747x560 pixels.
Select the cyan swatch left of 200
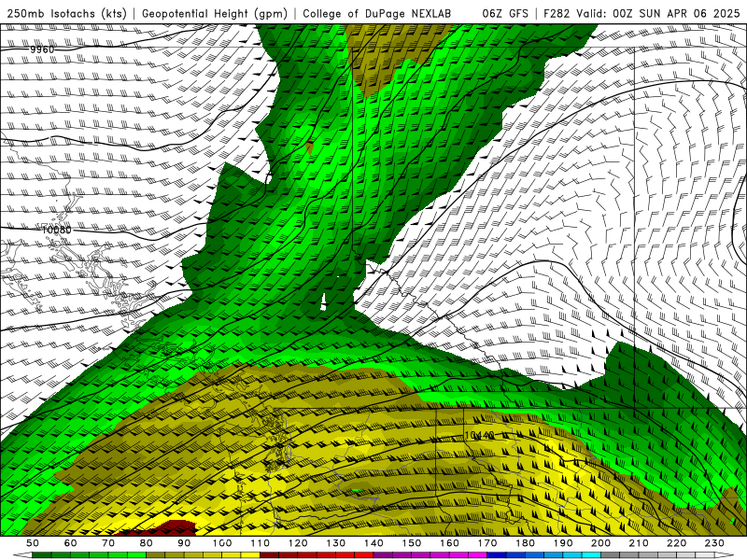(591, 555)
